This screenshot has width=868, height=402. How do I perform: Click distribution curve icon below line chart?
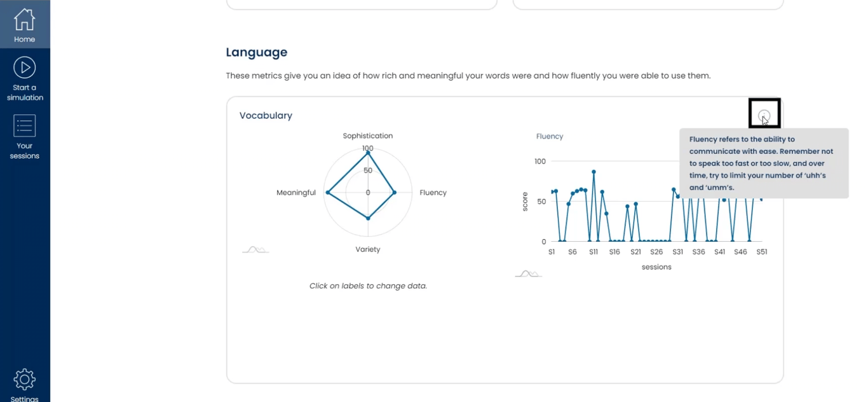tap(528, 274)
